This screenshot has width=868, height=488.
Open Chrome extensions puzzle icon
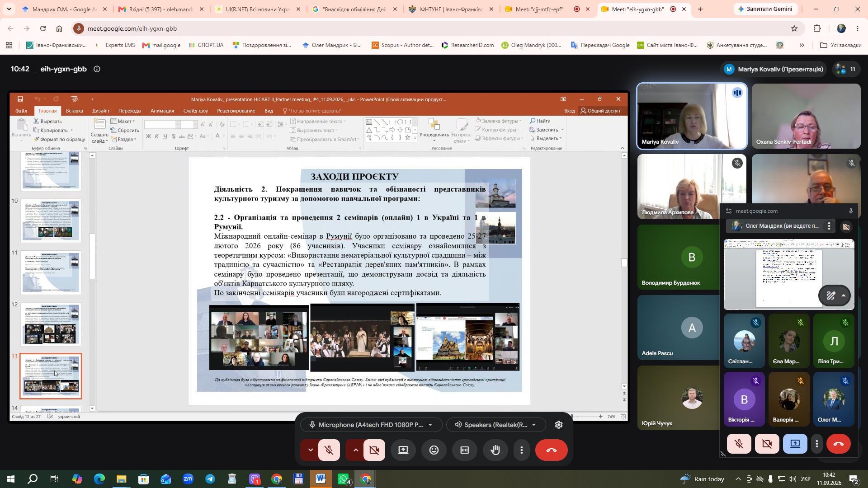point(817,28)
